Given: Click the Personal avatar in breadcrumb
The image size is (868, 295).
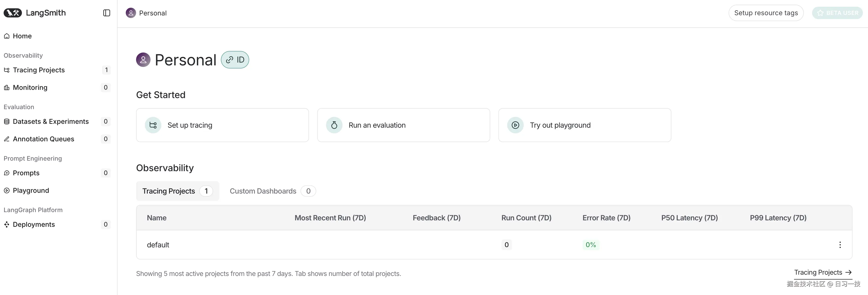Looking at the screenshot, I should [131, 13].
